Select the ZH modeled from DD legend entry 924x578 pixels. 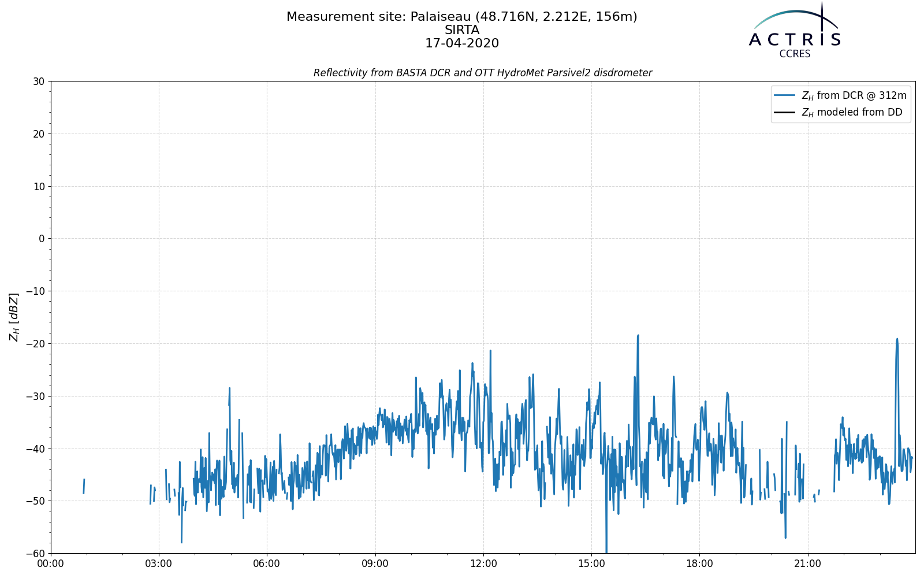coord(838,112)
